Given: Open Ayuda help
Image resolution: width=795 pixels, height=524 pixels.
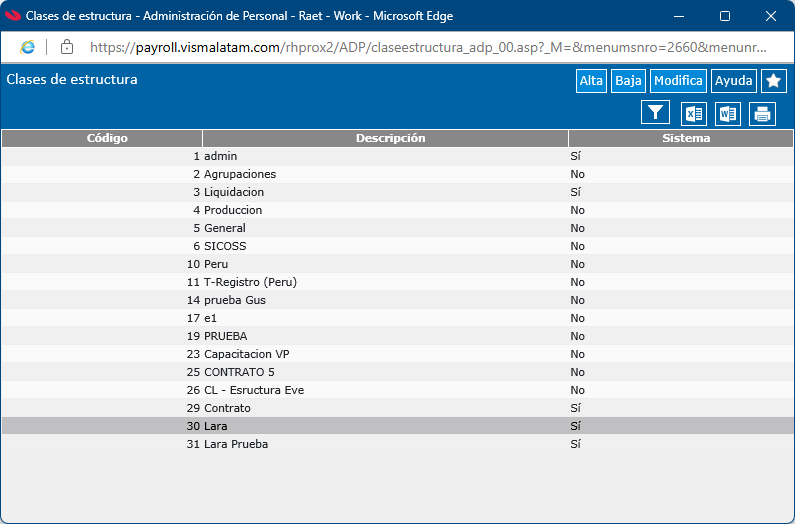Looking at the screenshot, I should pos(734,81).
